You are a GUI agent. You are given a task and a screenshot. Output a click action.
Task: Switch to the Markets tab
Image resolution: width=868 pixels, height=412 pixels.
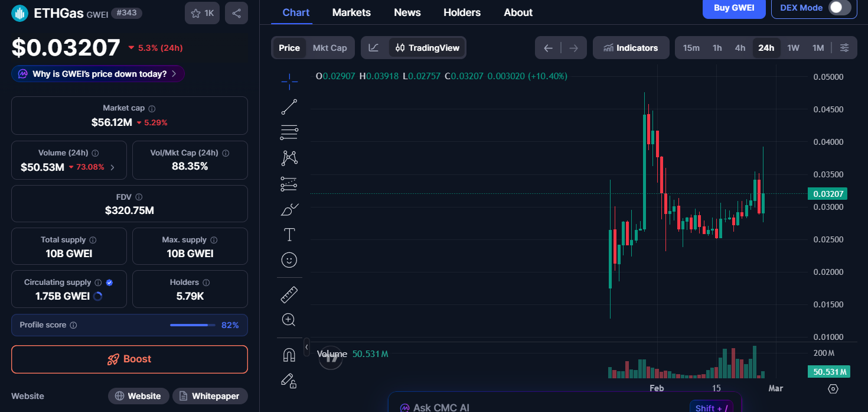click(351, 12)
